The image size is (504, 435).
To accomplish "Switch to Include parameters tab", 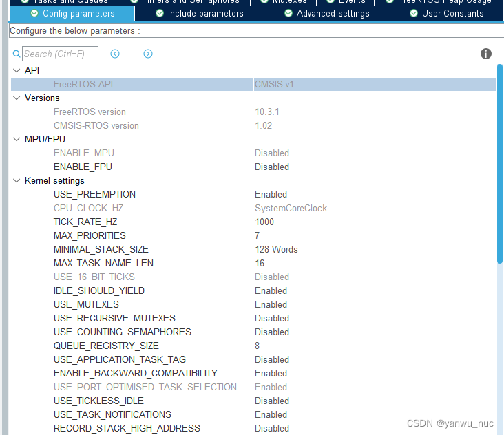I will tap(199, 14).
